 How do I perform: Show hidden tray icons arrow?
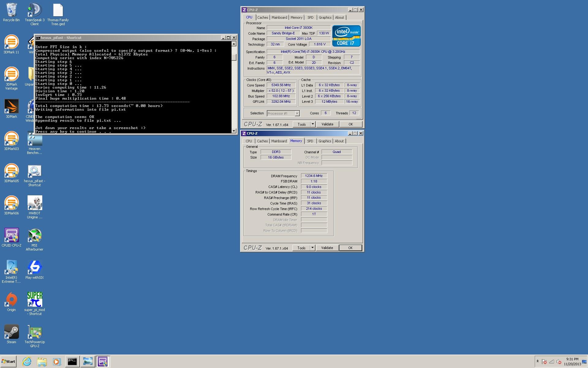pos(537,362)
